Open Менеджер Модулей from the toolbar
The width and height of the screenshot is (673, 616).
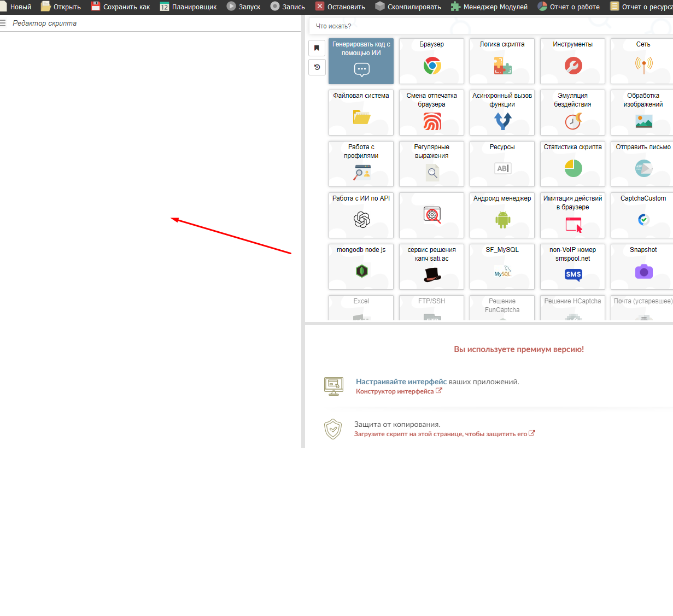tap(489, 7)
